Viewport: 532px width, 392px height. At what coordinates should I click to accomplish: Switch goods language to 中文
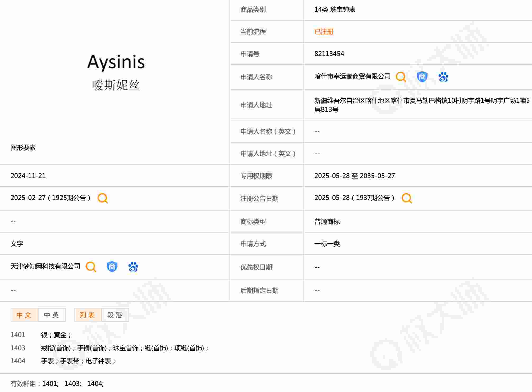(x=24, y=315)
